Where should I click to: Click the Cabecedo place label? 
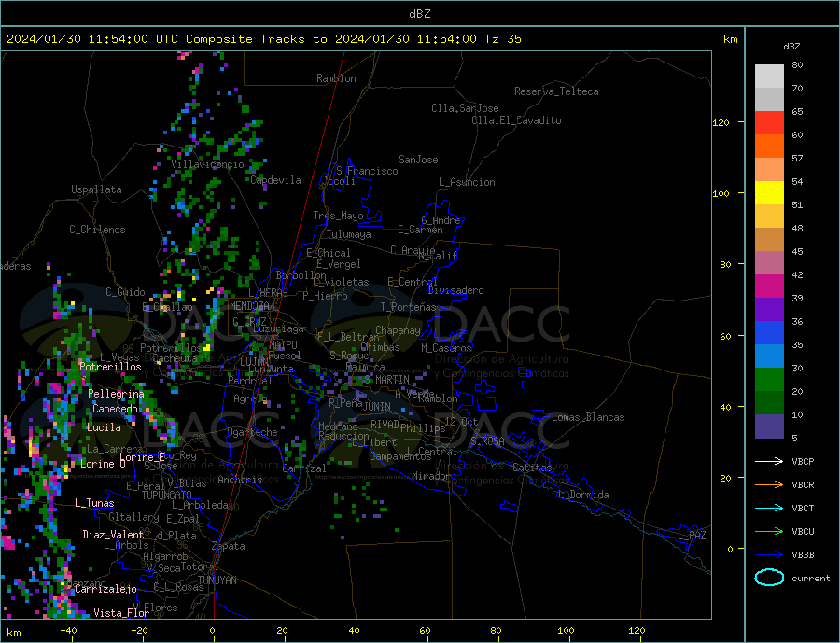pyautogui.click(x=115, y=409)
